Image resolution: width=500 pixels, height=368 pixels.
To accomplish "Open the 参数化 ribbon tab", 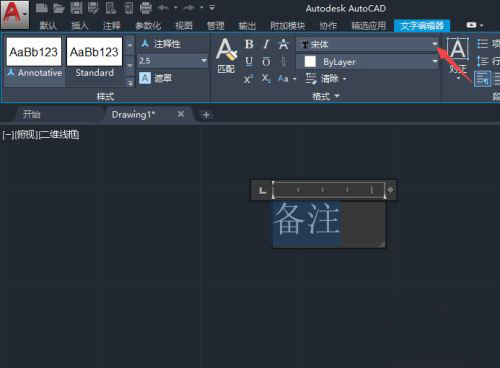I will [x=148, y=26].
